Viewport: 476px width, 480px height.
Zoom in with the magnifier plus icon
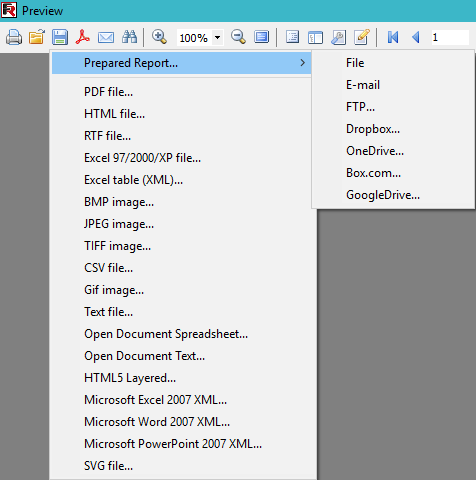click(159, 37)
